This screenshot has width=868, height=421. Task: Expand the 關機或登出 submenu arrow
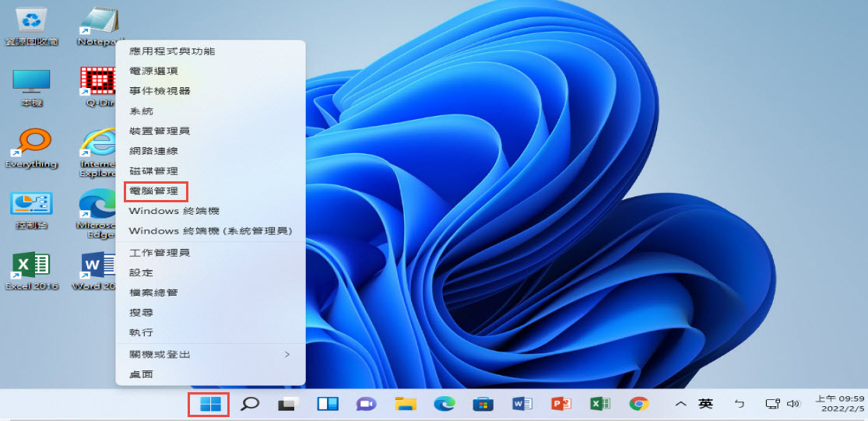286,354
